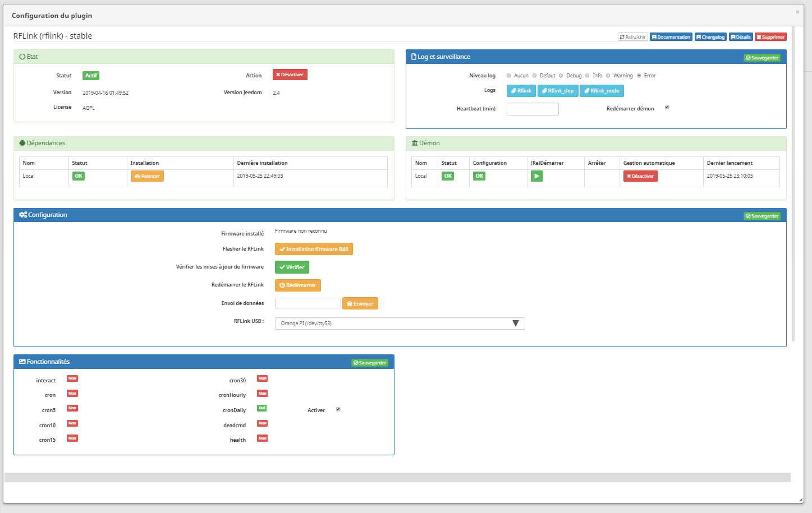Image resolution: width=812 pixels, height=513 pixels.
Task: Click the cron30 Non badge
Action: click(263, 378)
